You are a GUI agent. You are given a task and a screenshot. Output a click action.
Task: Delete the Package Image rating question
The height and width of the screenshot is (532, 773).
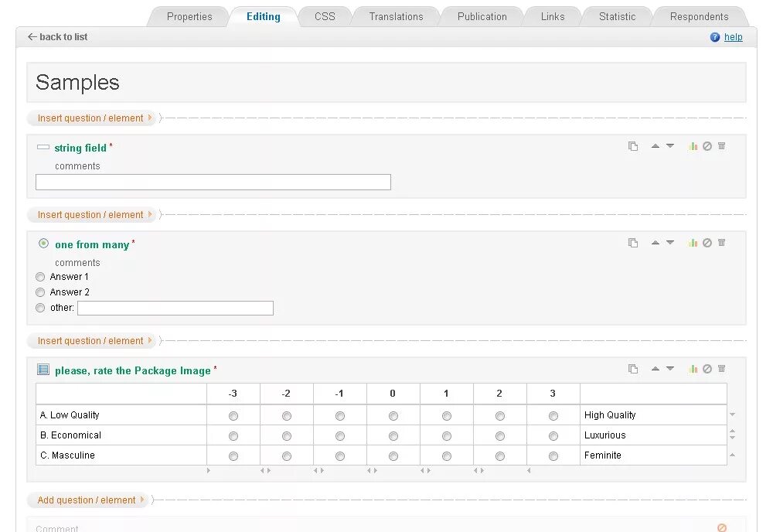click(722, 369)
